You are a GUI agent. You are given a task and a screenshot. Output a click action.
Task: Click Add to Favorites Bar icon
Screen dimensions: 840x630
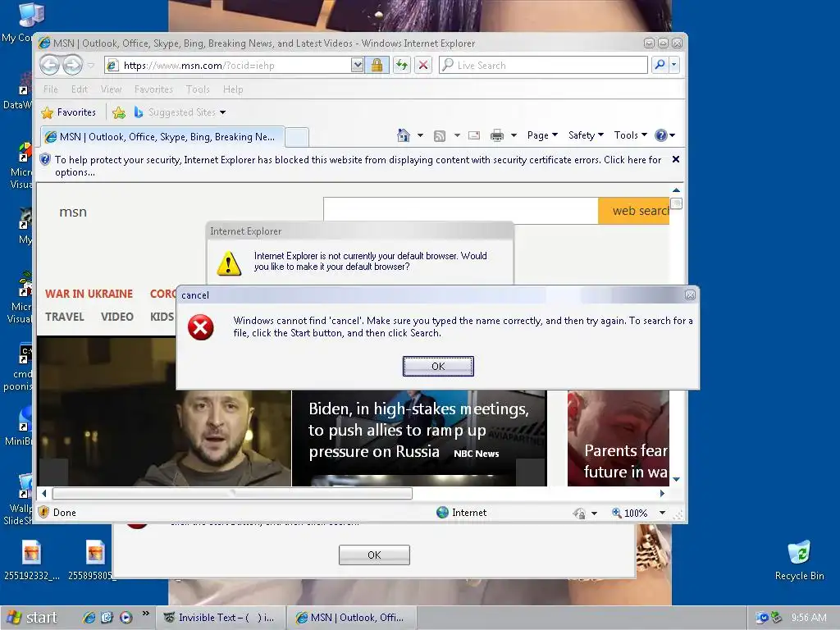pyautogui.click(x=119, y=112)
